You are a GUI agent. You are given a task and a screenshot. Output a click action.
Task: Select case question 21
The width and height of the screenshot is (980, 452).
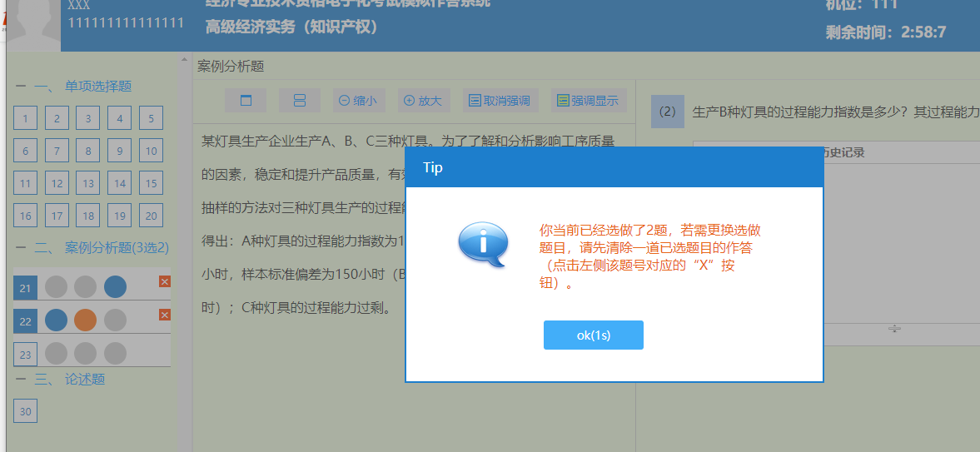[25, 287]
